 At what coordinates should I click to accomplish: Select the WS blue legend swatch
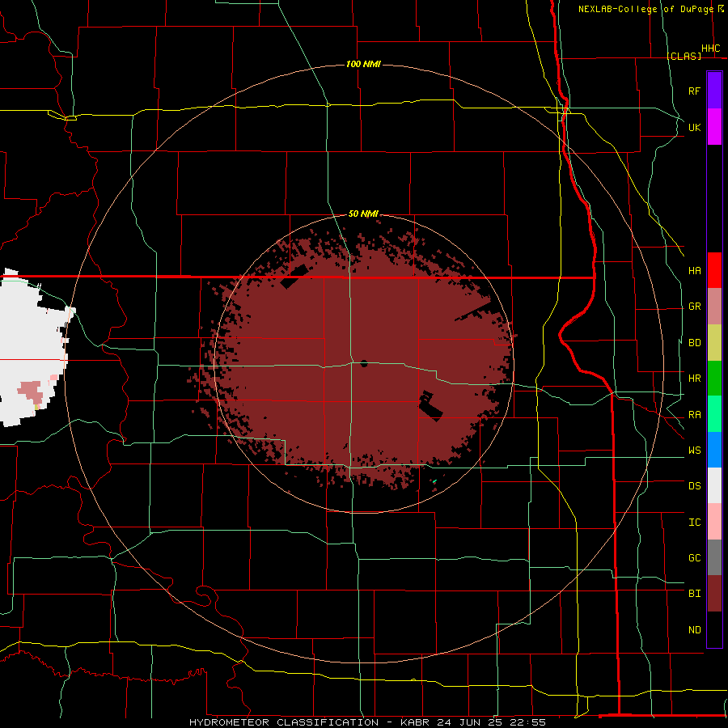[x=714, y=450]
